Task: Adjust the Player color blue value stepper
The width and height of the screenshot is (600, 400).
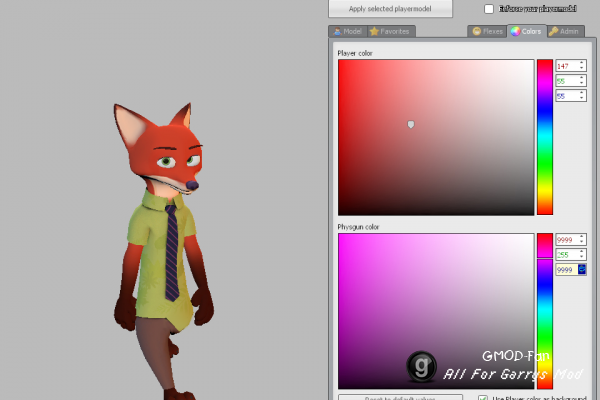Action: (x=582, y=96)
